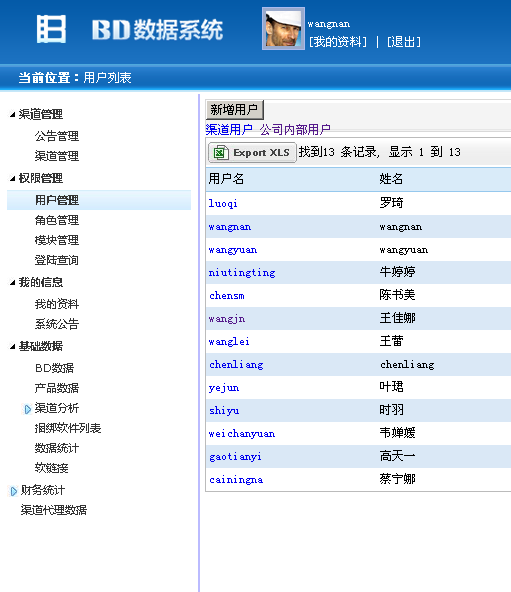Collapse the 基础数据 section triangle

pyautogui.click(x=12, y=346)
